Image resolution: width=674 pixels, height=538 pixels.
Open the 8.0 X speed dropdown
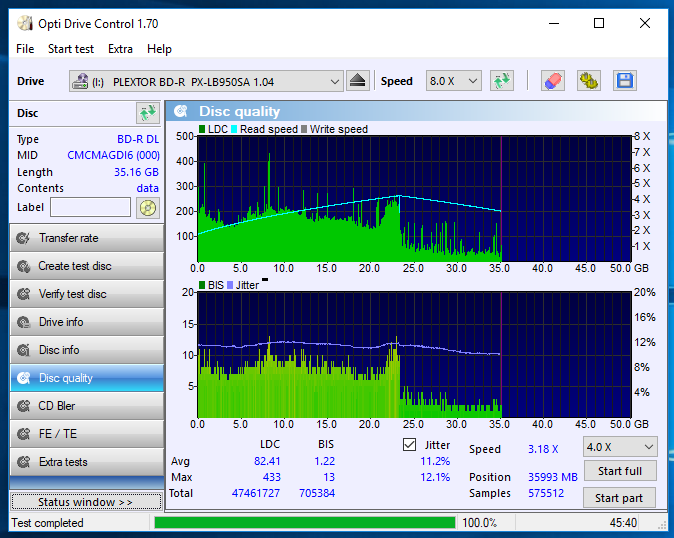[453, 81]
